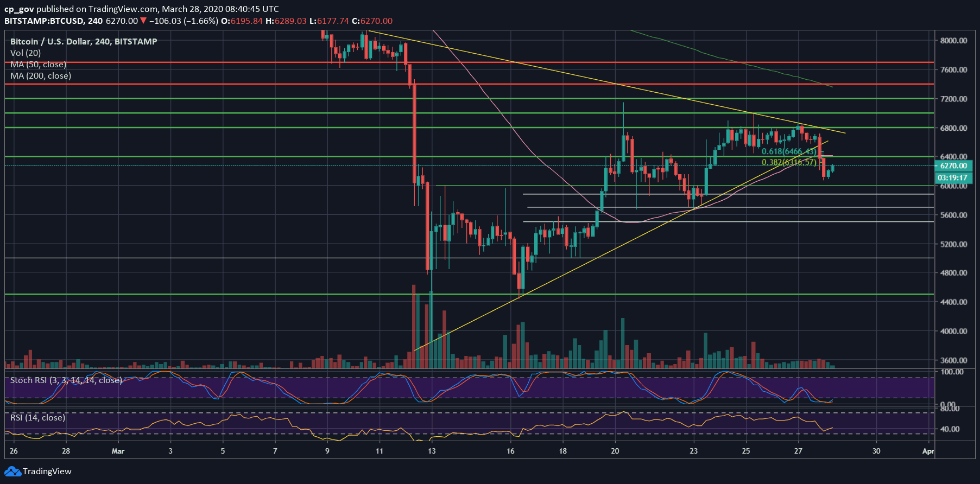Click the 7600.00 price axis label
The width and height of the screenshot is (980, 484).
point(953,69)
